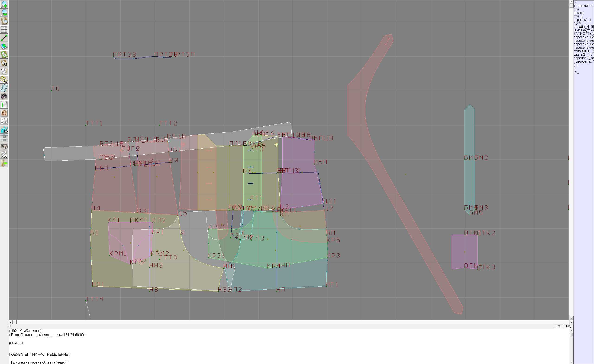This screenshot has width=594, height=364.
Task: Click in the algorithm text editor line 'размеры;'
Action: coord(16,343)
